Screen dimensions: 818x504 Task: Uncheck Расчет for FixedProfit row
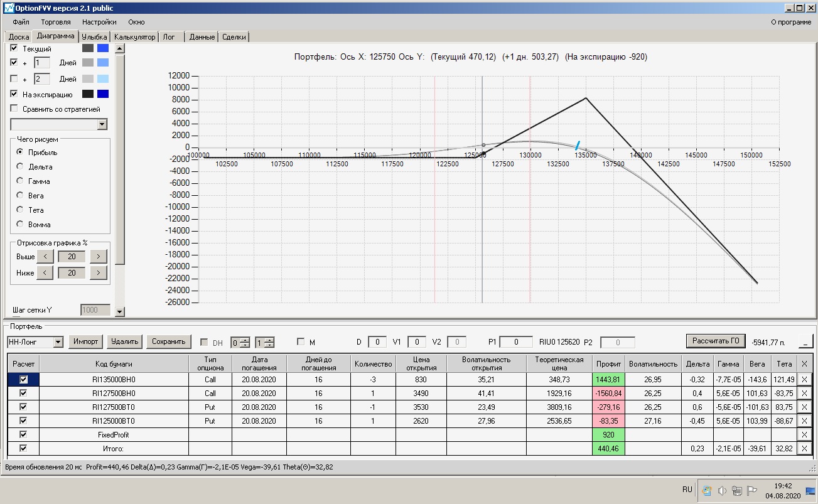coord(24,434)
